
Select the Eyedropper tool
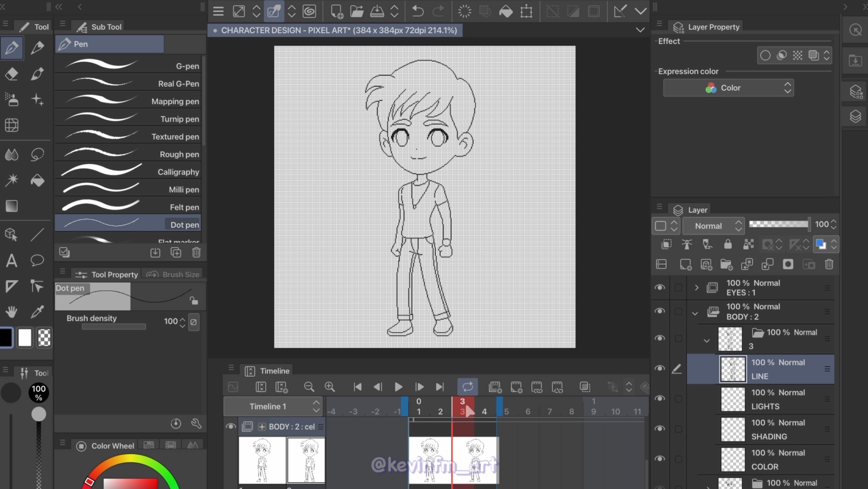(37, 311)
